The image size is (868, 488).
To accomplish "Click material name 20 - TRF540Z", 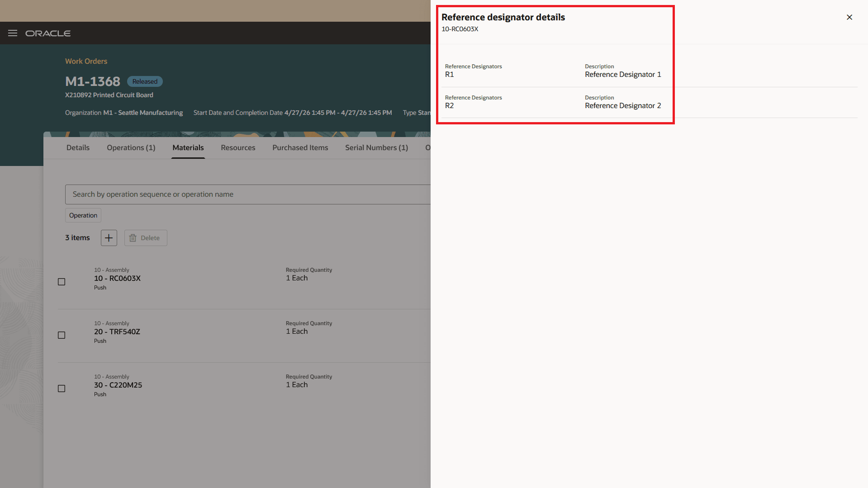I will [x=117, y=332].
